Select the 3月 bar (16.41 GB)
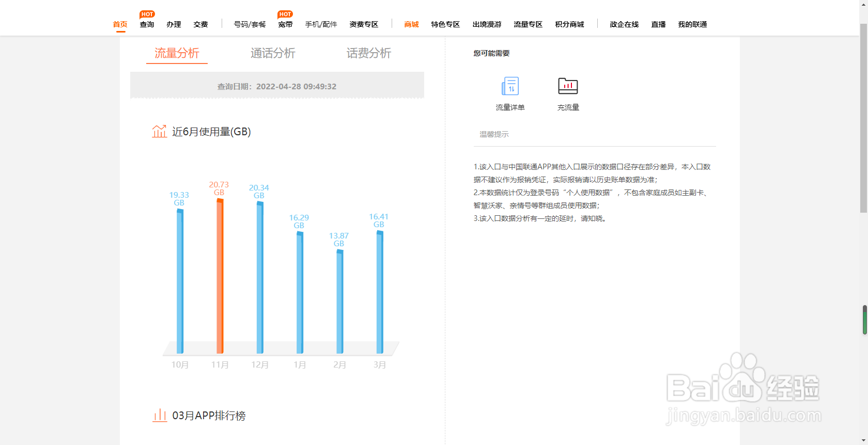Image resolution: width=868 pixels, height=445 pixels. click(x=380, y=292)
